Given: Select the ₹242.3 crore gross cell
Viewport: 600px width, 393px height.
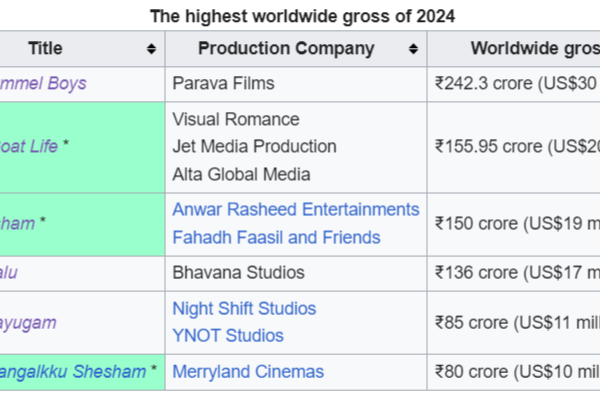Looking at the screenshot, I should [x=514, y=84].
